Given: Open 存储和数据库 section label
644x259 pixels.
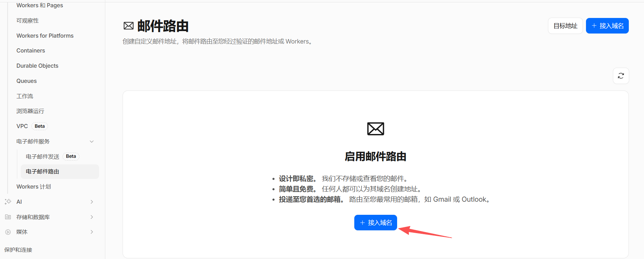Looking at the screenshot, I should [33, 217].
